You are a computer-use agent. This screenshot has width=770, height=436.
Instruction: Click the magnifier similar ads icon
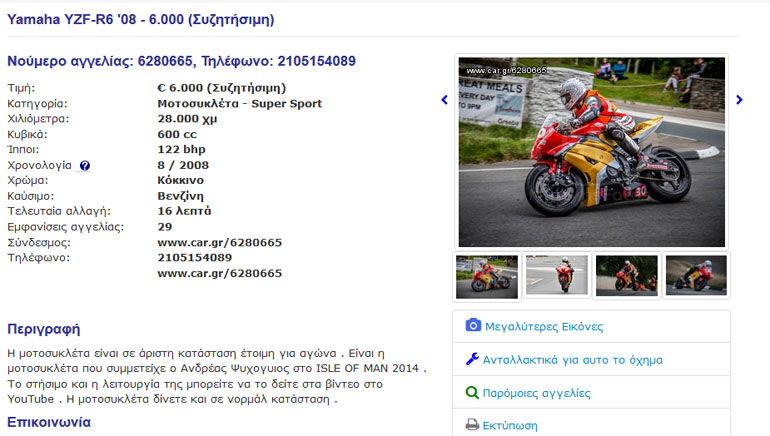(x=472, y=392)
